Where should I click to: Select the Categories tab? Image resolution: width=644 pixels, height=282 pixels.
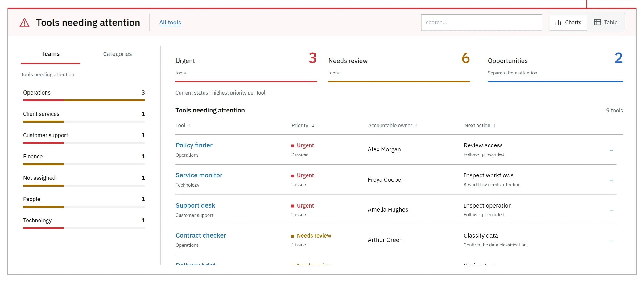tap(118, 54)
